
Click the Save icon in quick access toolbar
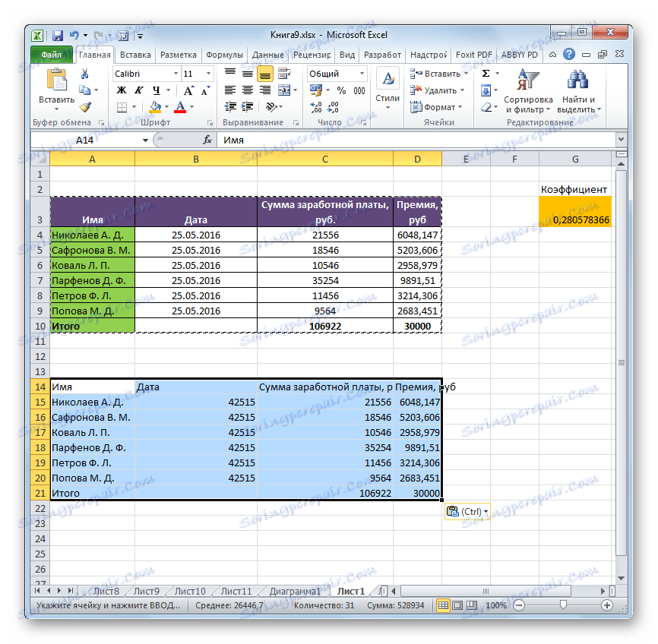point(58,36)
